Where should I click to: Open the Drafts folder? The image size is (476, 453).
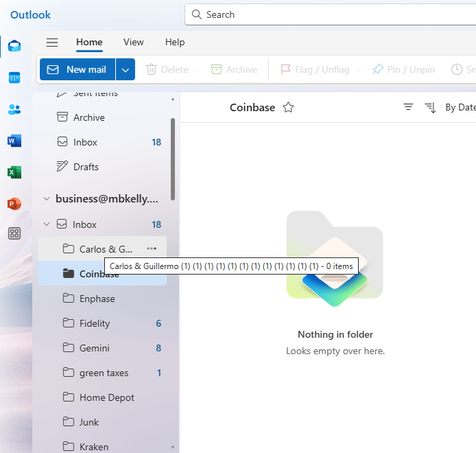coord(102,167)
